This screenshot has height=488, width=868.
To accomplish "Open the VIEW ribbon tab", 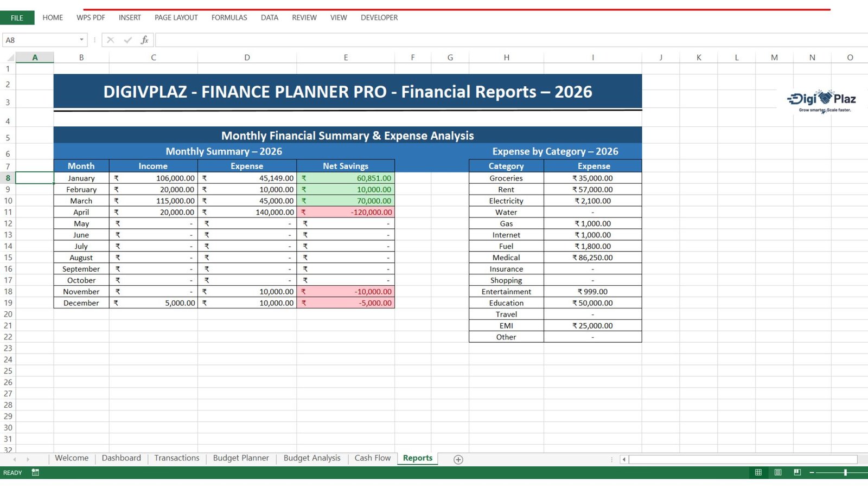I will [x=339, y=18].
